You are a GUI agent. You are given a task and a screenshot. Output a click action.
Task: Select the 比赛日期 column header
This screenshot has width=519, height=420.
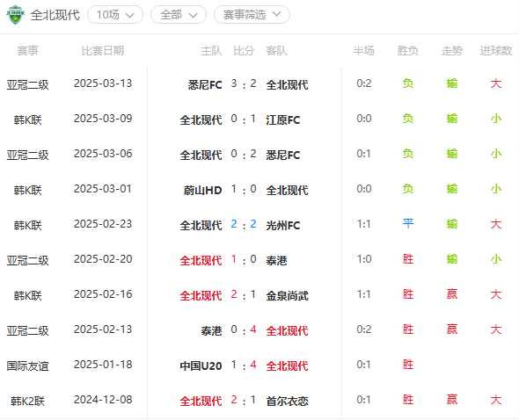tap(103, 51)
